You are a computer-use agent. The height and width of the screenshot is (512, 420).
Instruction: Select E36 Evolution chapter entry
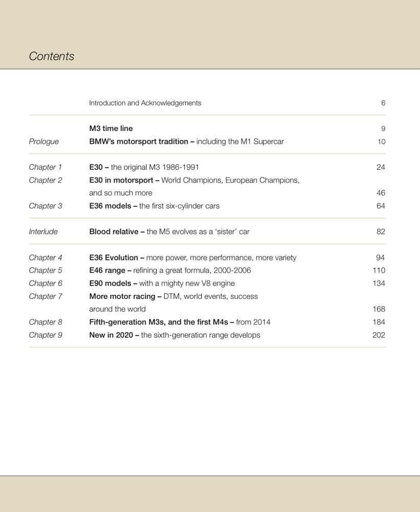(x=192, y=258)
